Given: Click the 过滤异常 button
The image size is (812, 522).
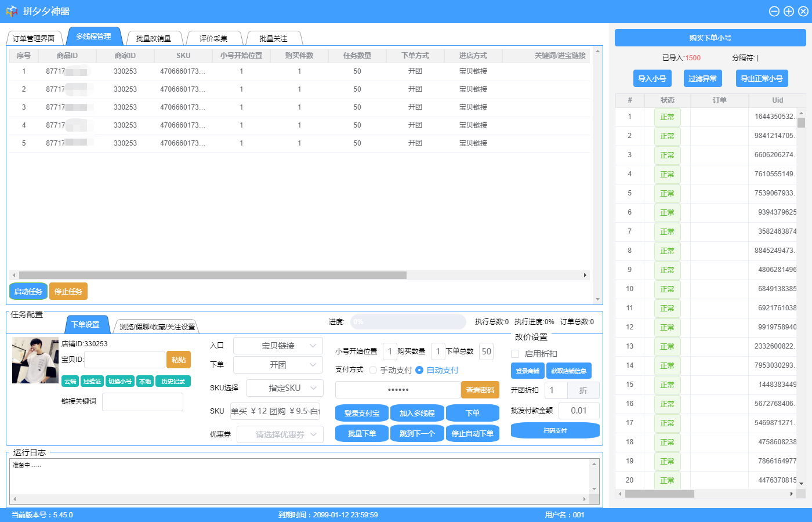Looking at the screenshot, I should (x=702, y=78).
